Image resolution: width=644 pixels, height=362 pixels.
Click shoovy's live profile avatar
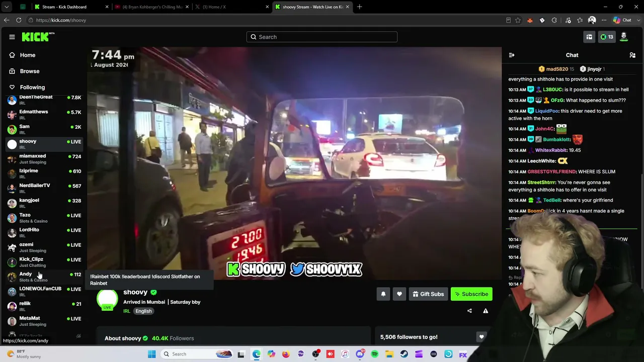pos(107,299)
